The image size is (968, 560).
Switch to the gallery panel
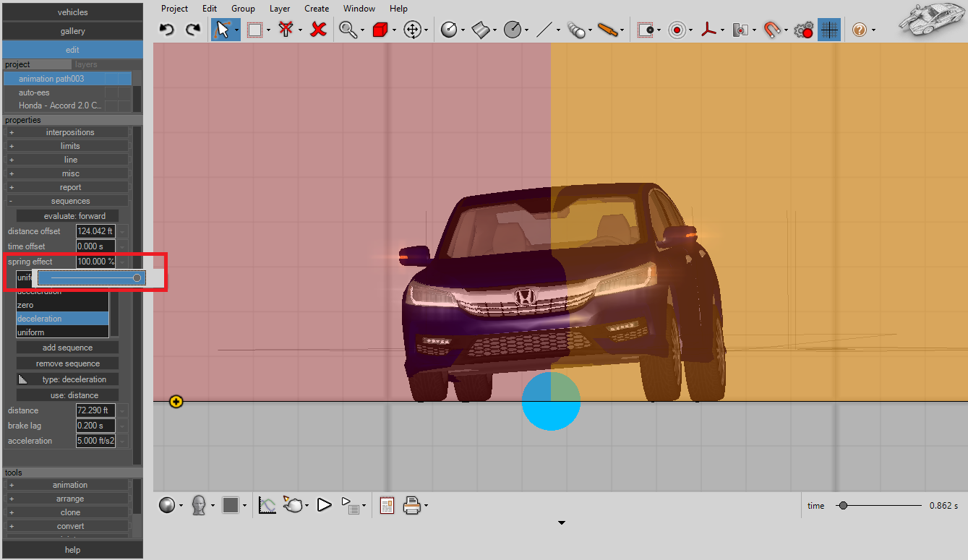tap(72, 31)
